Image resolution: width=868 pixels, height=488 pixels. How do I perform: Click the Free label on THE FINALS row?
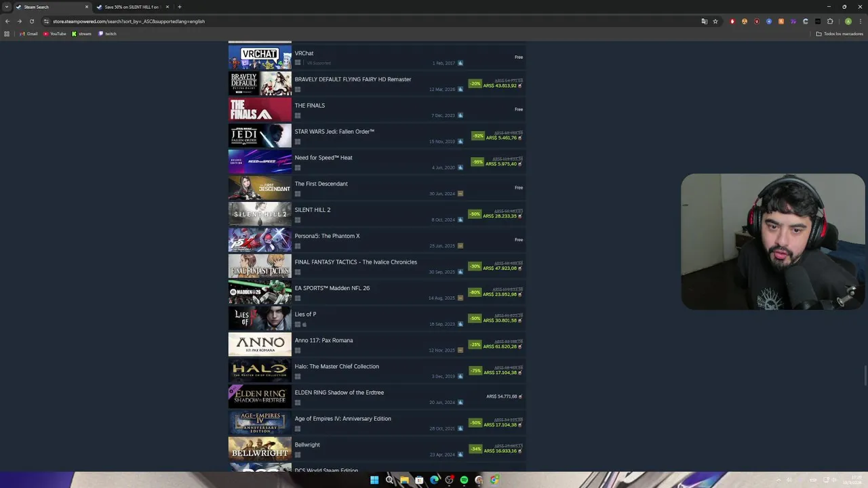[519, 110]
